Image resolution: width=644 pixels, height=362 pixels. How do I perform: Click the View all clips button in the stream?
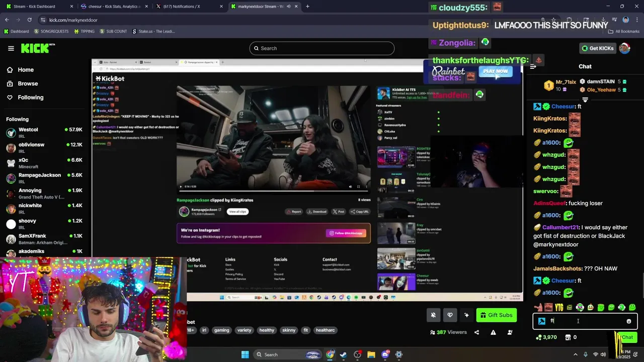pyautogui.click(x=237, y=212)
